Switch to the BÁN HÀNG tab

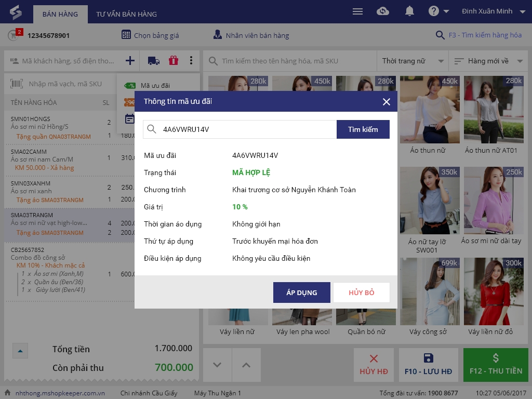[x=60, y=14]
